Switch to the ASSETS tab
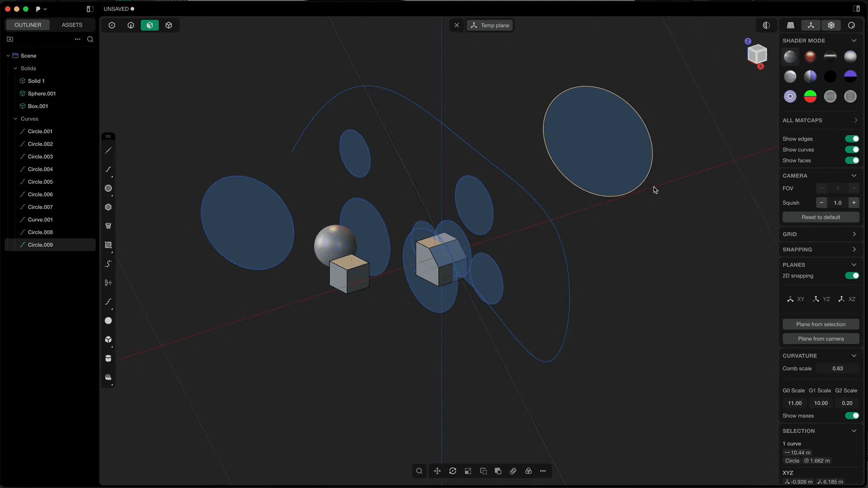The image size is (868, 488). coord(72,25)
